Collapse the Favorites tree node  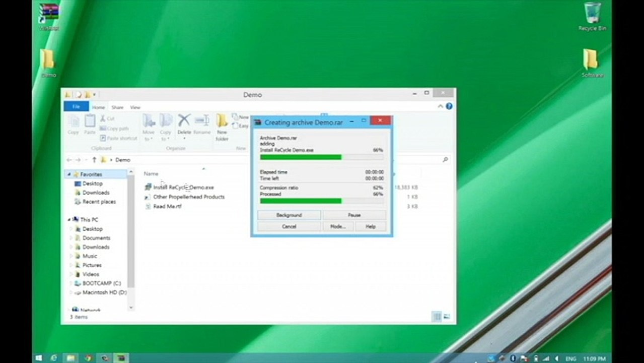[69, 174]
